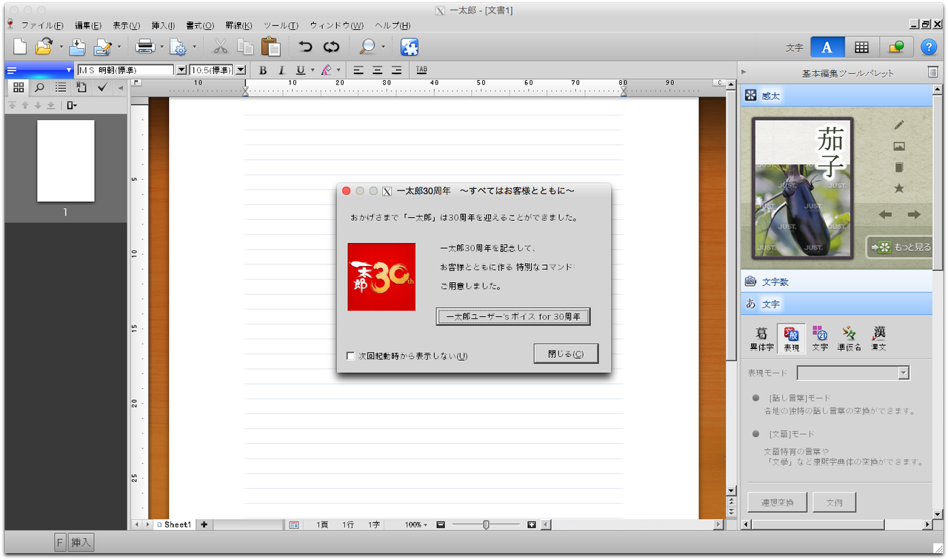The height and width of the screenshot is (560, 948).
Task: Click the open folder toolbar icon
Action: 44,47
